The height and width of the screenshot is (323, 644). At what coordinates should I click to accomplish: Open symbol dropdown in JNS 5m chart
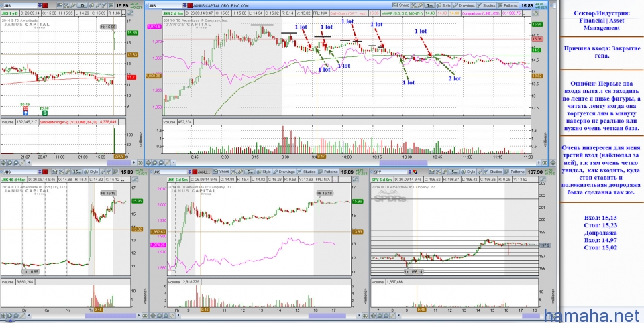coord(189,172)
